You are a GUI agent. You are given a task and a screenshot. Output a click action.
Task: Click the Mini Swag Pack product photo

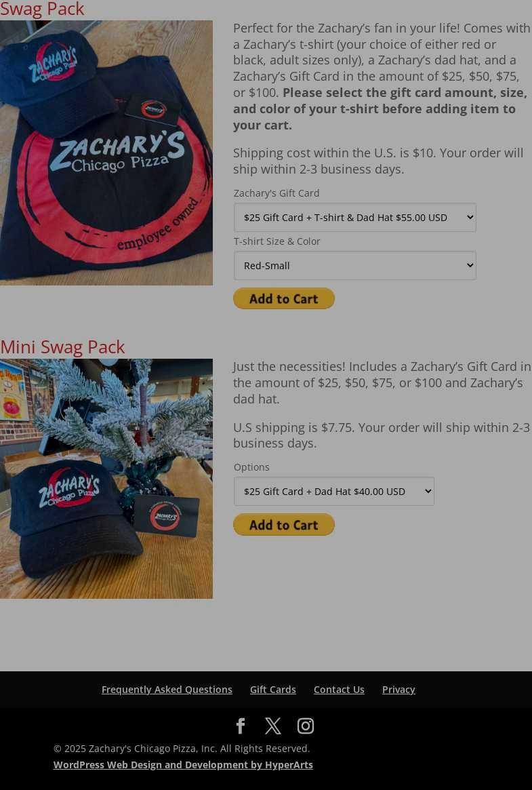click(x=106, y=479)
